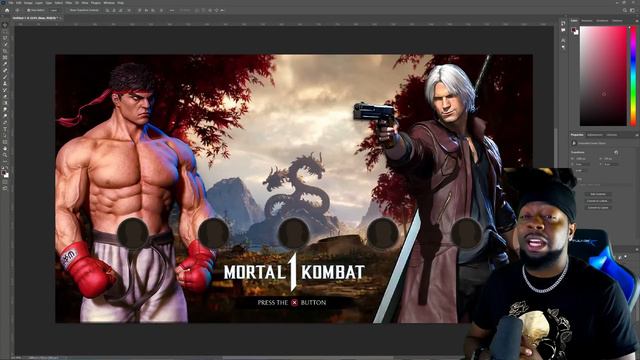Open the Image menu
The width and height of the screenshot is (640, 360).
pos(28,3)
